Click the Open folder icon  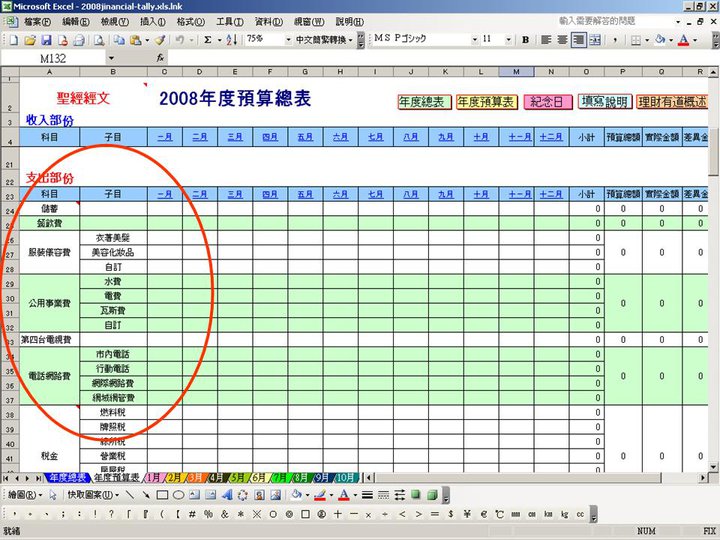(x=30, y=40)
